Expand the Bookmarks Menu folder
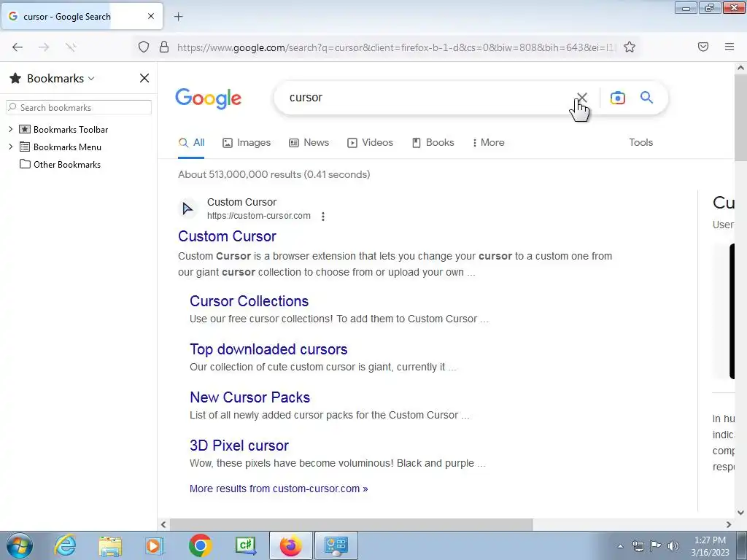 [x=10, y=147]
